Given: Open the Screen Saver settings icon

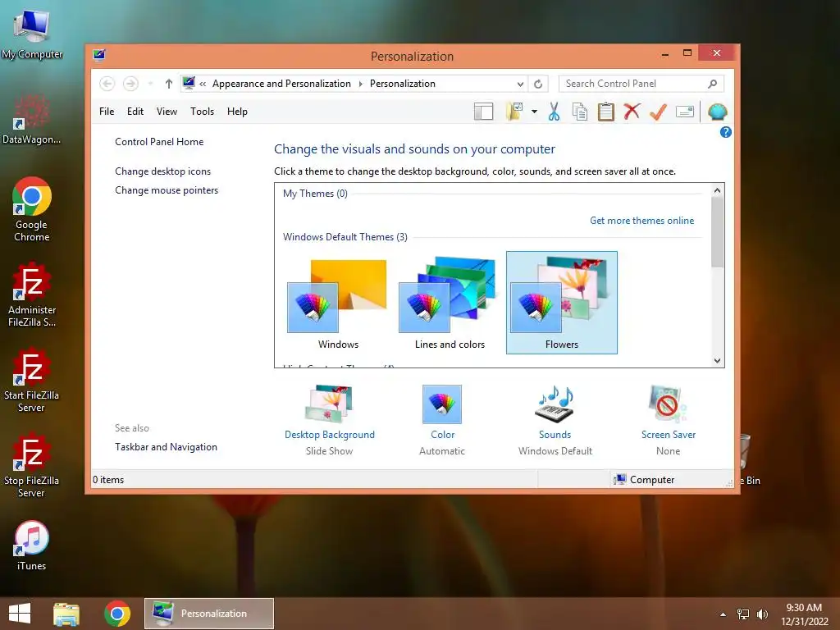Looking at the screenshot, I should tap(668, 404).
